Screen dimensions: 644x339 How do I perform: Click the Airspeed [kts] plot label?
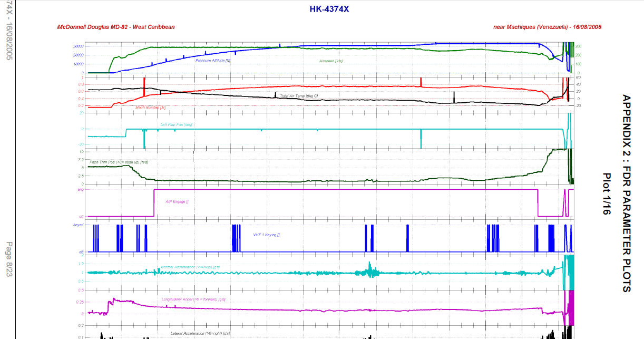click(x=331, y=61)
